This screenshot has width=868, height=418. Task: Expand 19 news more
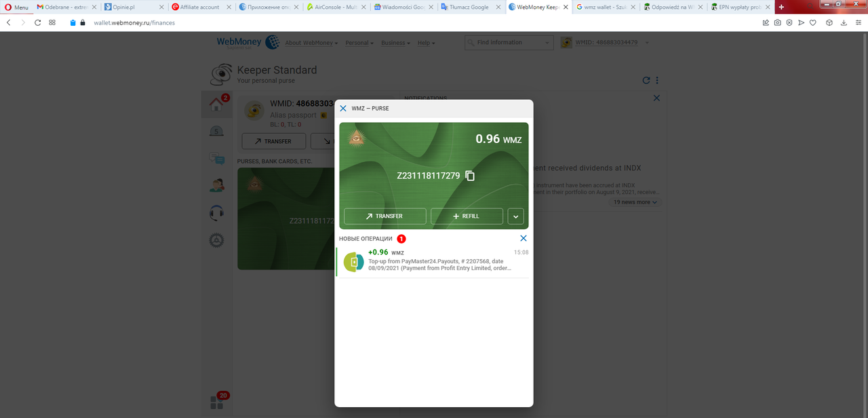click(x=635, y=202)
